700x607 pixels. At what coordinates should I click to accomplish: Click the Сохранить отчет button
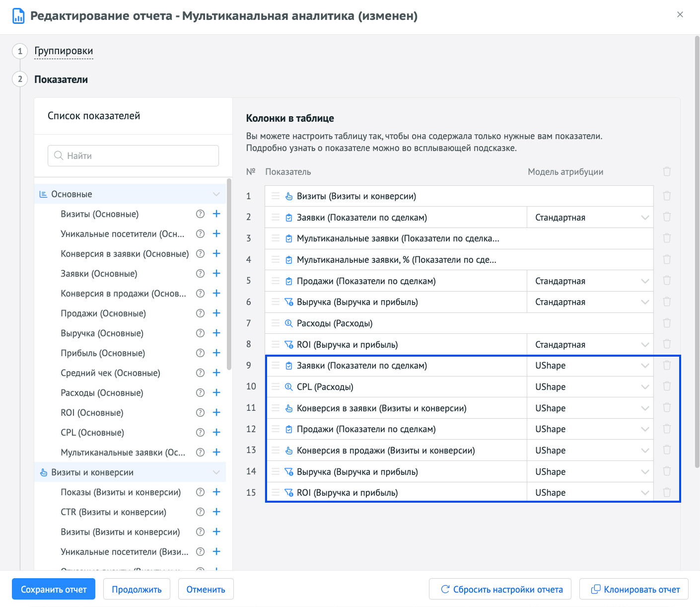tap(54, 589)
